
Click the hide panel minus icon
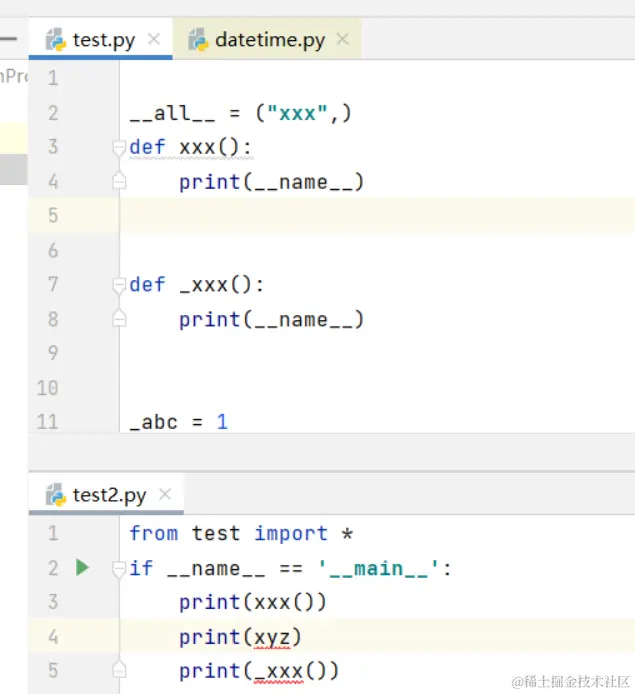[8, 39]
